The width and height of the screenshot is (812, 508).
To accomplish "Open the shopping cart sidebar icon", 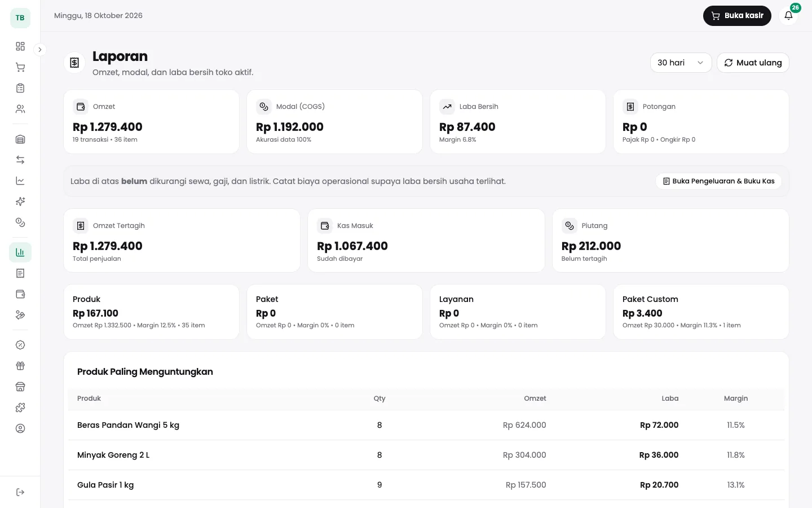I will 20,67.
